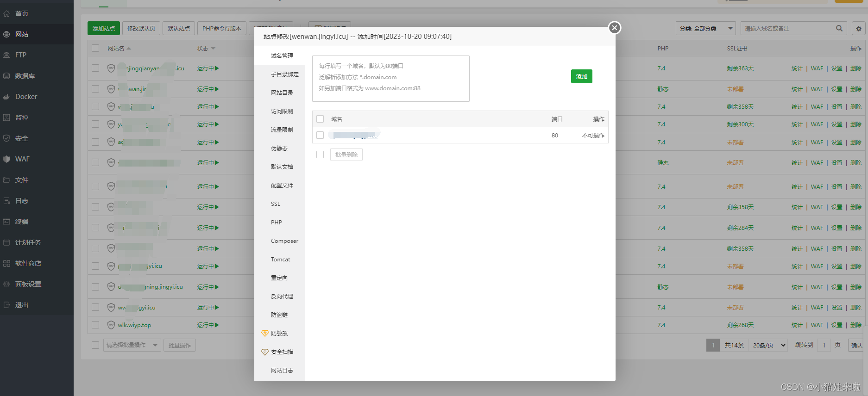This screenshot has height=396, width=868.
Task: Click 设置 link in wlk.wiyp.top row
Action: click(837, 325)
